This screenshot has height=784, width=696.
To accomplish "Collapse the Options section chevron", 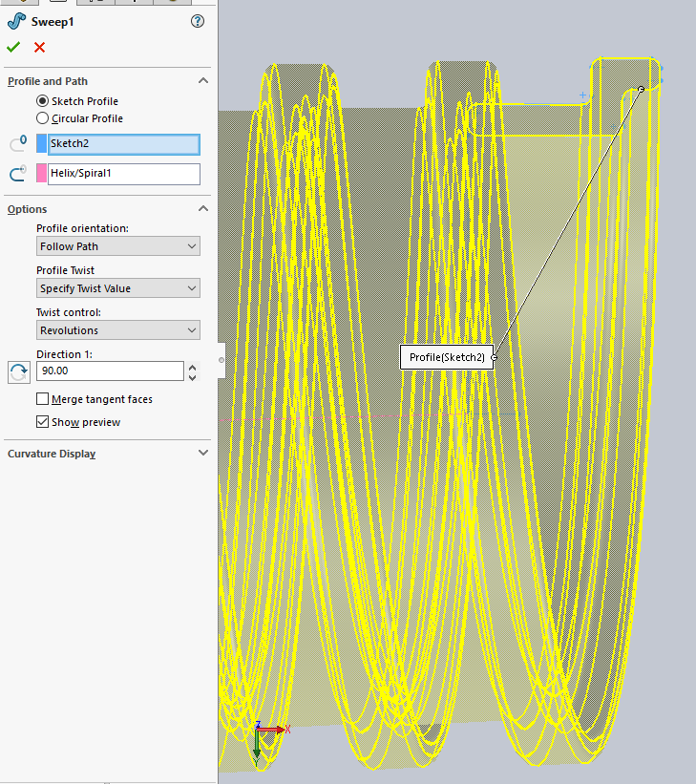I will 203,208.
